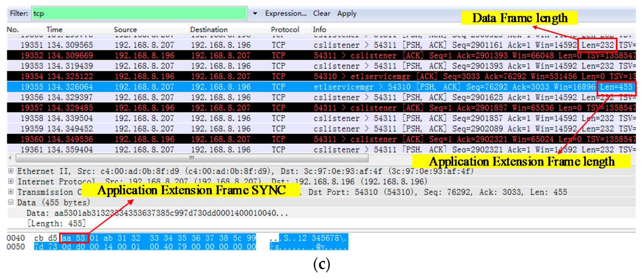Screen dimensions: 644x278
Task: Click the tcp display filter field
Action: click(x=140, y=13)
